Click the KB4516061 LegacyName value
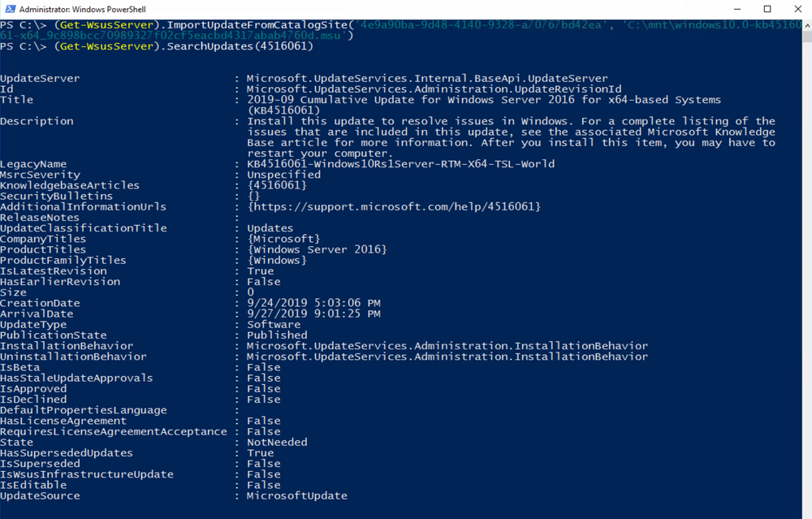This screenshot has height=519, width=812. 400,164
